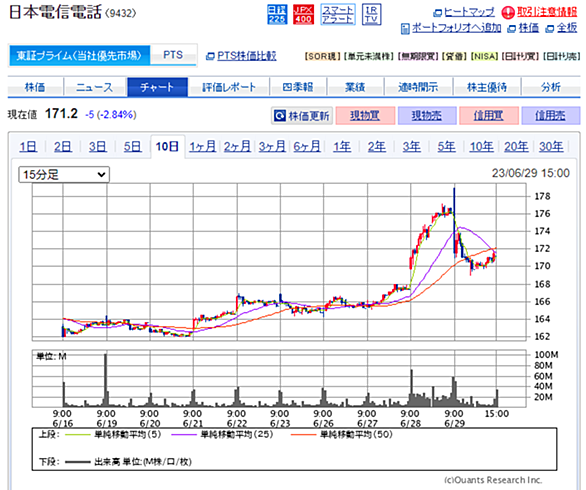Click the 信用買 button

pyautogui.click(x=488, y=116)
